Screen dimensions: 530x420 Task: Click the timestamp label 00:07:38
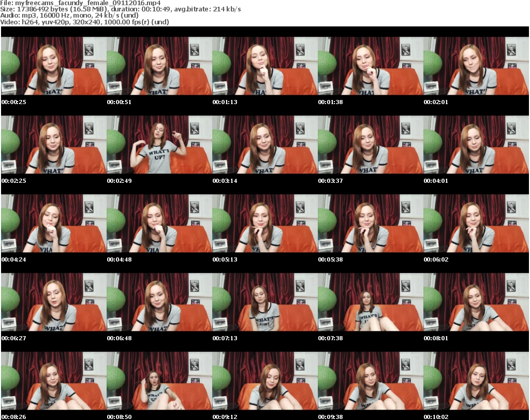[330, 338]
